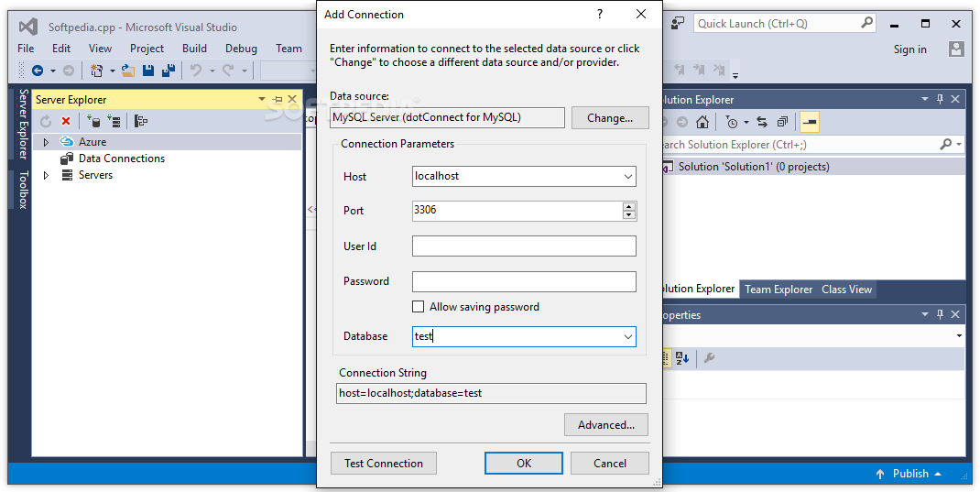Switch to Team Explorer tab
The image size is (980, 492).
pyautogui.click(x=779, y=290)
